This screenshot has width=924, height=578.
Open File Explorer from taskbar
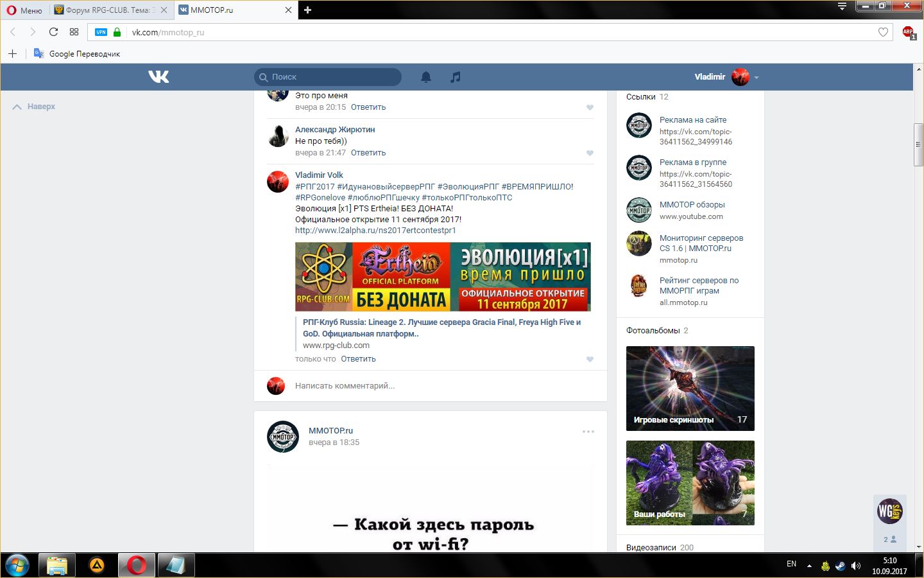tap(57, 565)
